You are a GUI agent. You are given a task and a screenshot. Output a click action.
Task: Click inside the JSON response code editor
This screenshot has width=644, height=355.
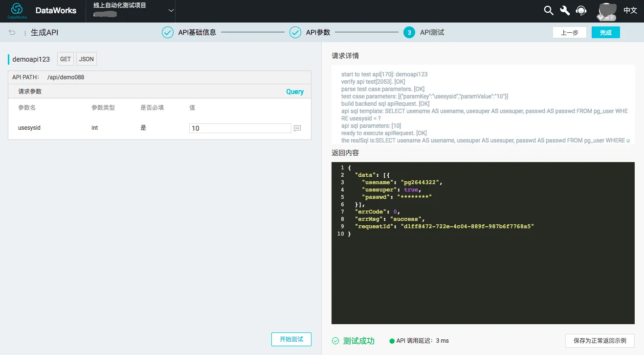[x=483, y=243]
